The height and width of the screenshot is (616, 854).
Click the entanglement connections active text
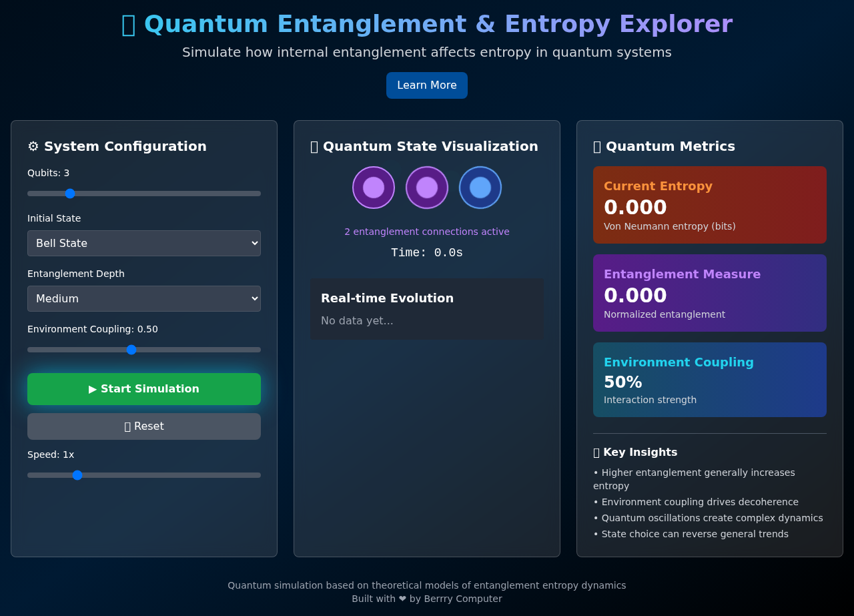pos(427,232)
